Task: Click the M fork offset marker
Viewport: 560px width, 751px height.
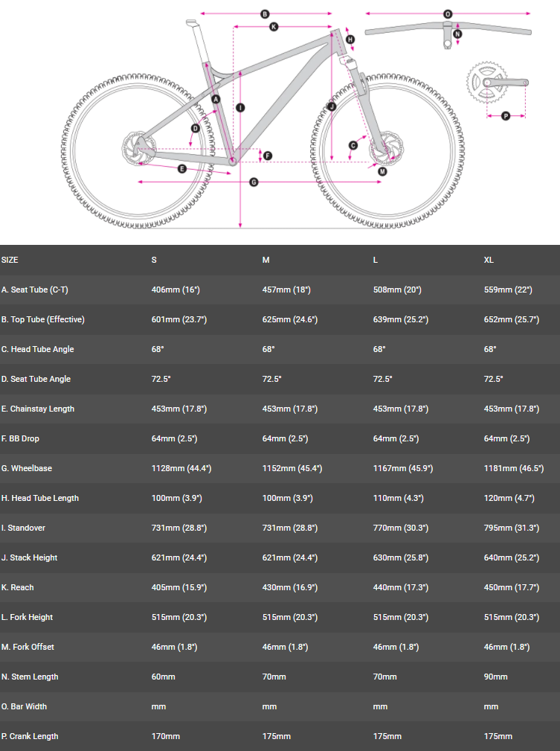Action: [x=382, y=171]
